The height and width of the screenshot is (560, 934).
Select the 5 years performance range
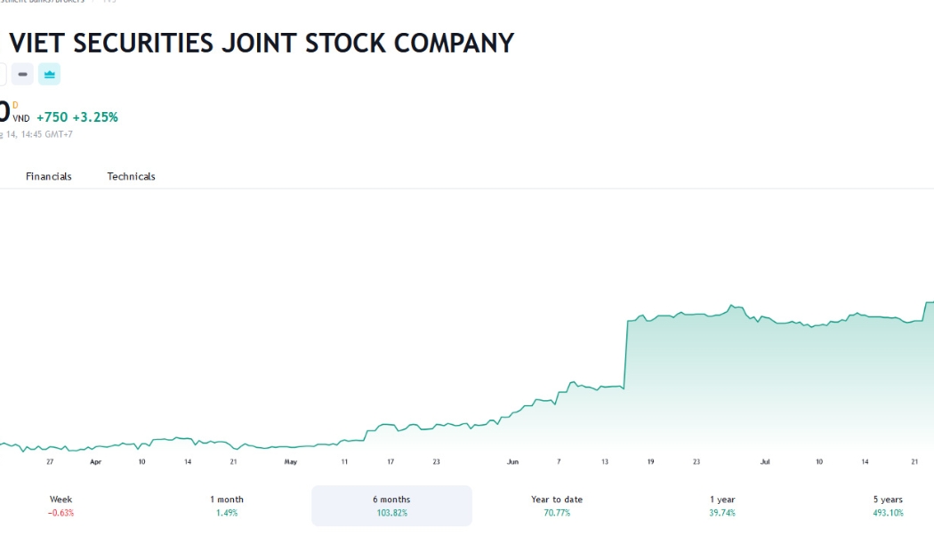coord(888,506)
